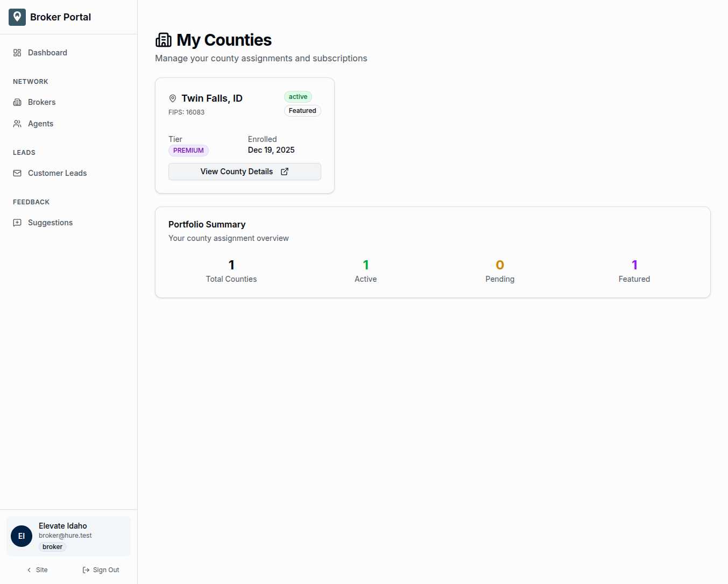Select Dashboard in the sidebar
Screen dimensions: 728x584
(x=47, y=52)
